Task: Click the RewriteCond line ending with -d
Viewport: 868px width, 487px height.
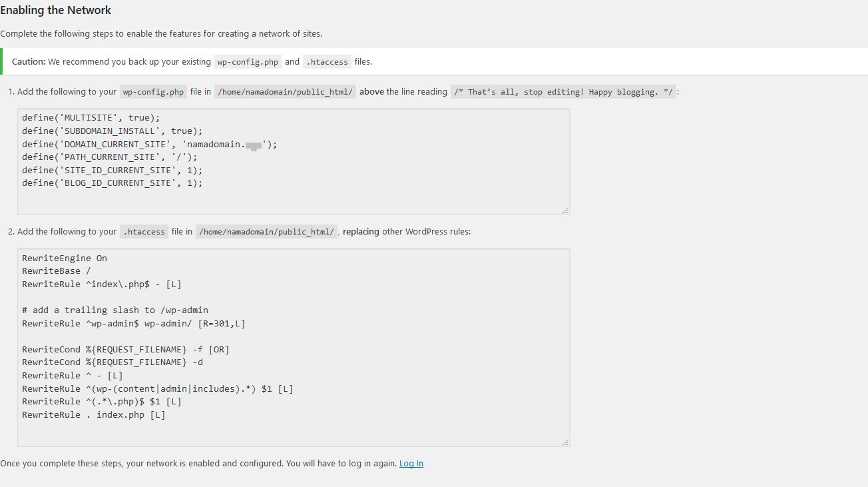Action: 112,362
